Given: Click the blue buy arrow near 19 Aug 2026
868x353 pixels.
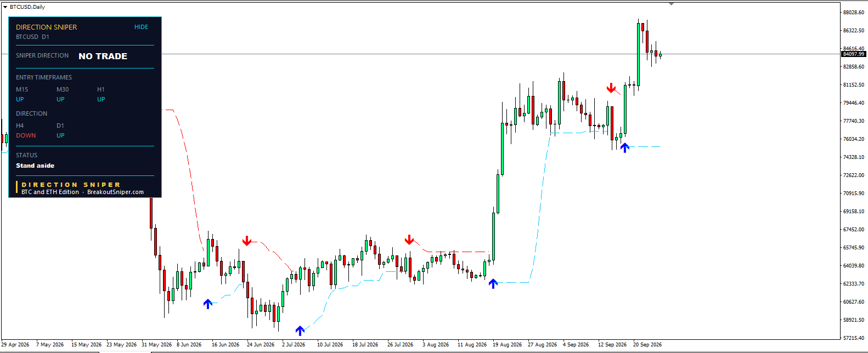Looking at the screenshot, I should (493, 283).
